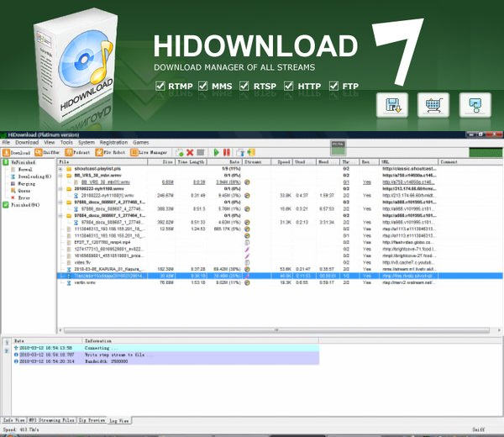
Task: Click the Connecting log entry
Action: coord(165,348)
